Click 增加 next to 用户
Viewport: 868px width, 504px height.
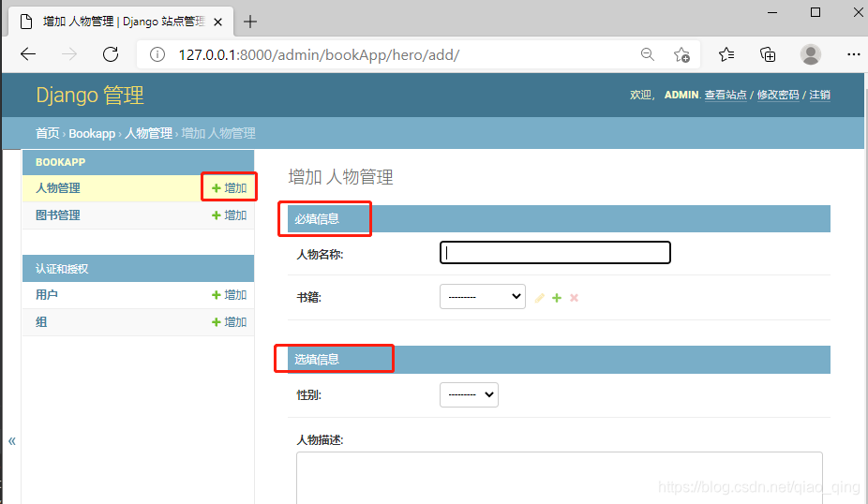[229, 295]
